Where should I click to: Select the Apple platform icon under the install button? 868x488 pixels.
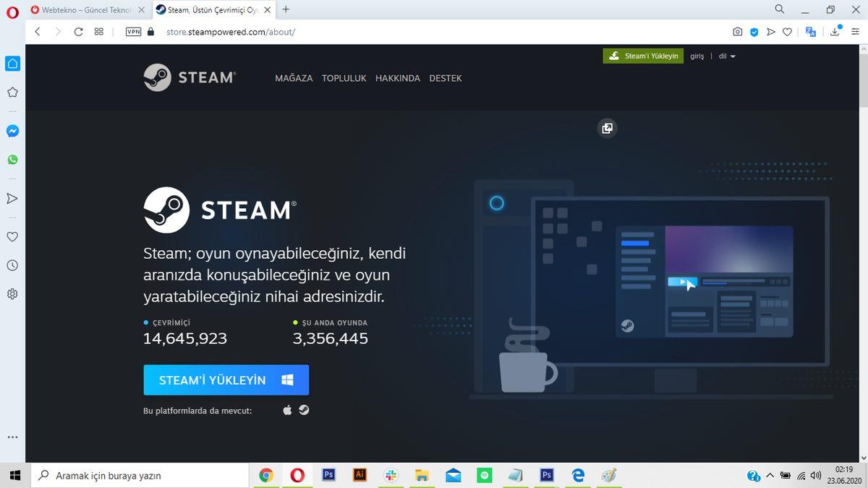pos(286,409)
